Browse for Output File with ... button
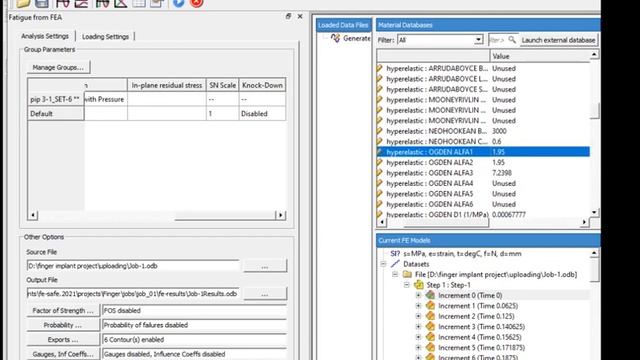 coord(265,293)
